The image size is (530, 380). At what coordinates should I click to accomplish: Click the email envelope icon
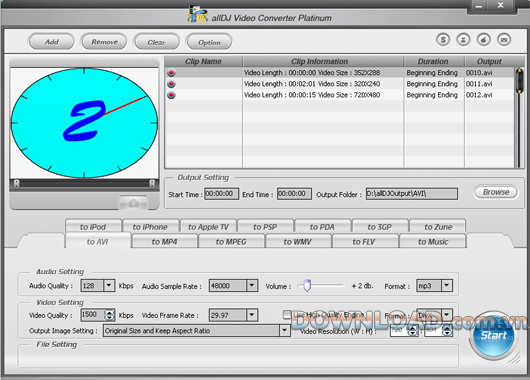click(504, 40)
